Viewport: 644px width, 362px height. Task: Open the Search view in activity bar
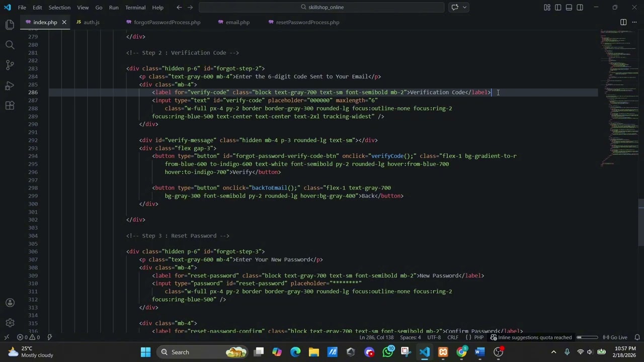pos(10,45)
